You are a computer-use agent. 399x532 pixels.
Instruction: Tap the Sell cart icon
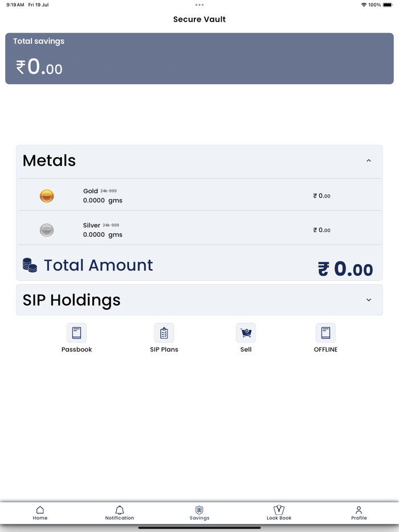pyautogui.click(x=246, y=333)
